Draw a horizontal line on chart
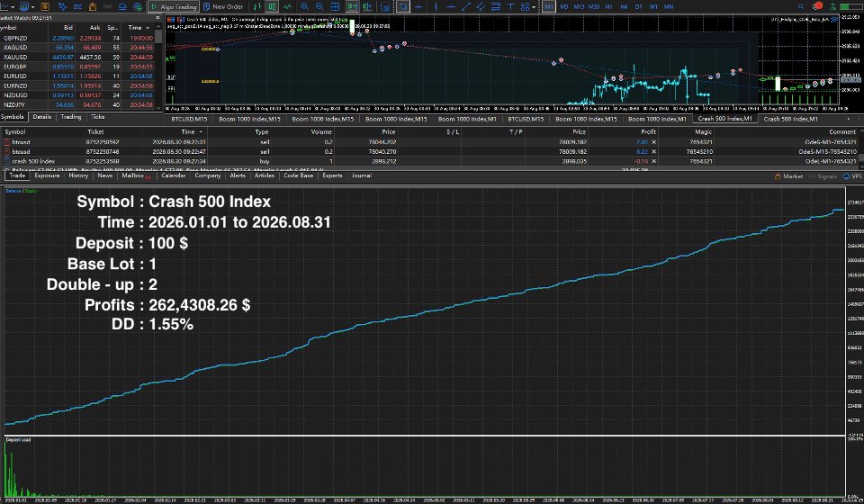Viewport: 864px width, 504px height. (451, 6)
